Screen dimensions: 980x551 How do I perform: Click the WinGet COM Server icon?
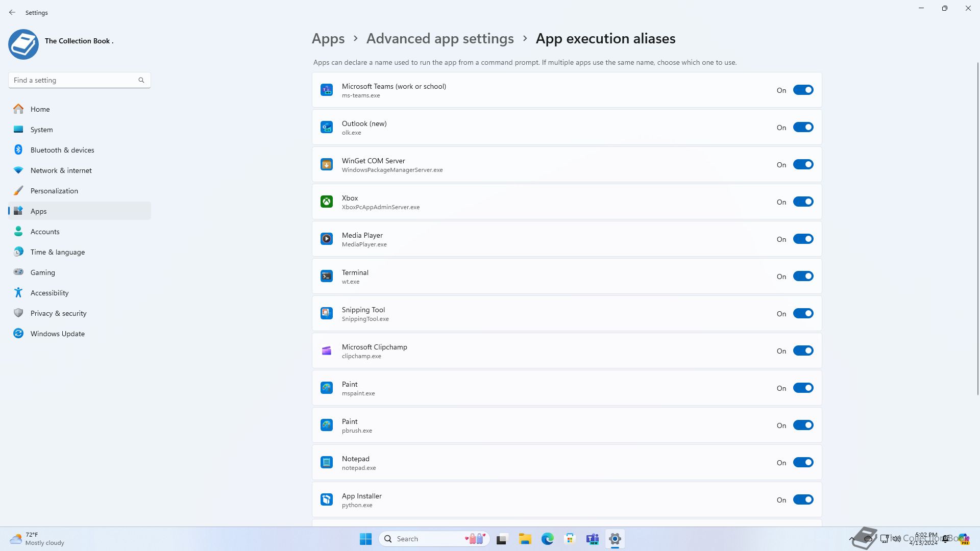click(x=327, y=164)
